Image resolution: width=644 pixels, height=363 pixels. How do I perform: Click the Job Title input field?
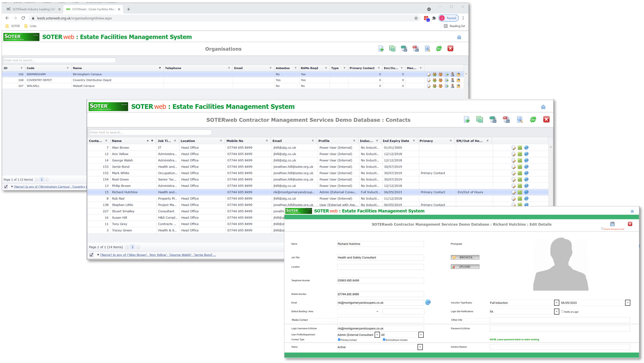380,257
